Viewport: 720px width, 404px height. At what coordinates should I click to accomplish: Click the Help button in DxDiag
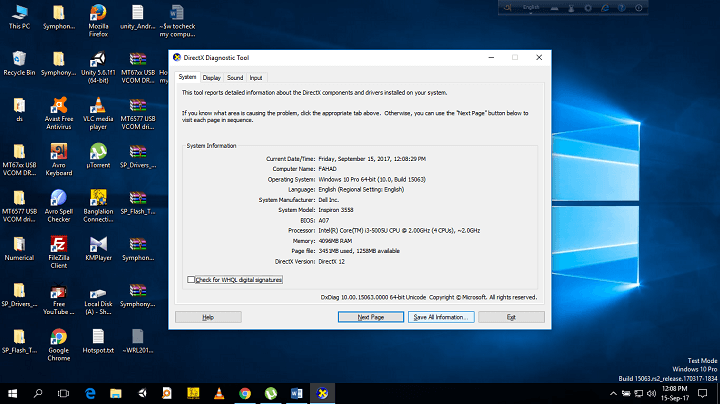point(207,317)
